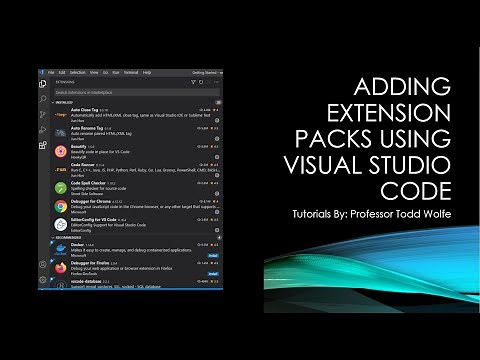Image resolution: width=480 pixels, height=360 pixels.
Task: Open manage gear for Code Runner
Action: pyautogui.click(x=217, y=175)
